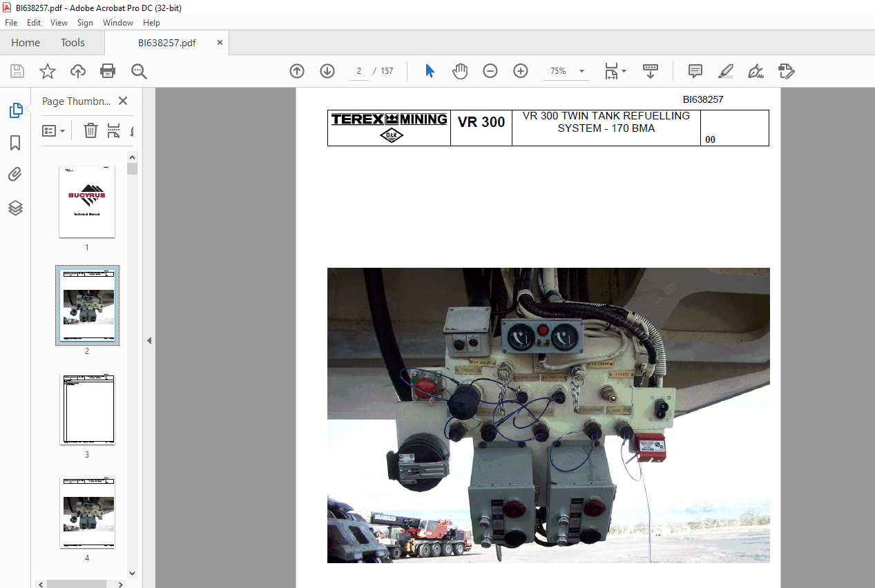
Task: Click the Page Thumbnails icon in the left rail
Action: tap(15, 110)
